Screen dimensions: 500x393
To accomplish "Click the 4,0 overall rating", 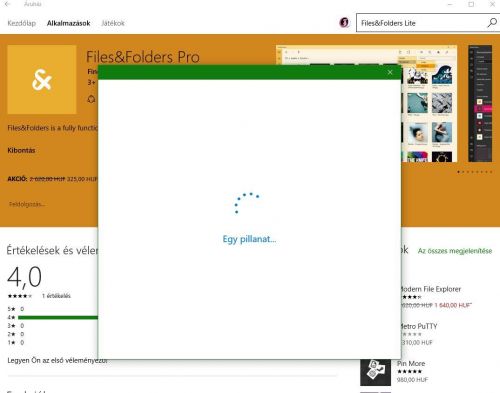I will click(x=24, y=277).
